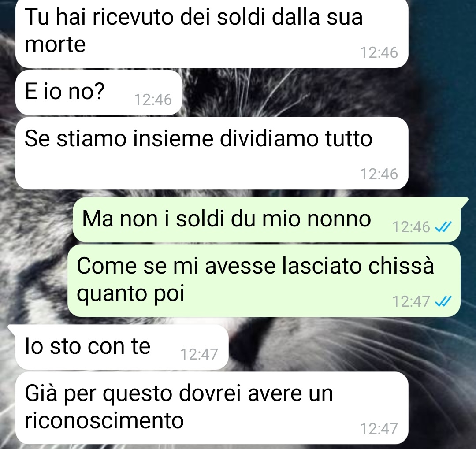Tap the timestamp on 'Io sto con te'
Image resolution: width=476 pixels, height=449 pixels.
[199, 354]
